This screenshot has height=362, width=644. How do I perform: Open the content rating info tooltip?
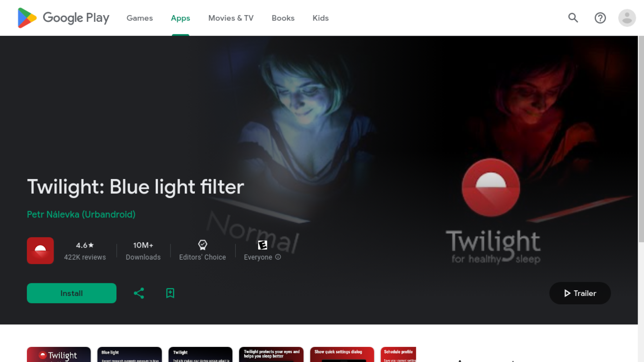tap(278, 257)
